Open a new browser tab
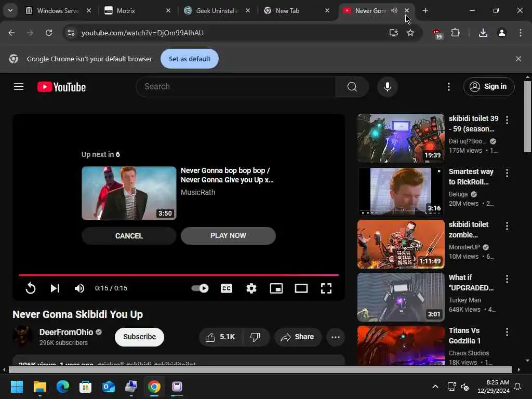532x399 pixels. coord(425,10)
